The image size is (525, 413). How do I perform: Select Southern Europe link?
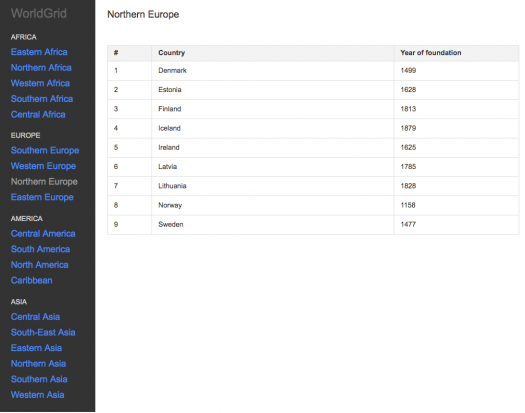click(x=45, y=150)
